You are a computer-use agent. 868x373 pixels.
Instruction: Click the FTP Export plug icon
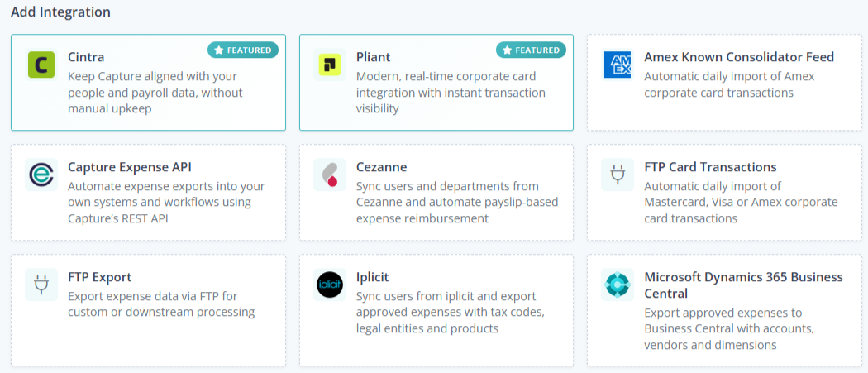[x=41, y=285]
